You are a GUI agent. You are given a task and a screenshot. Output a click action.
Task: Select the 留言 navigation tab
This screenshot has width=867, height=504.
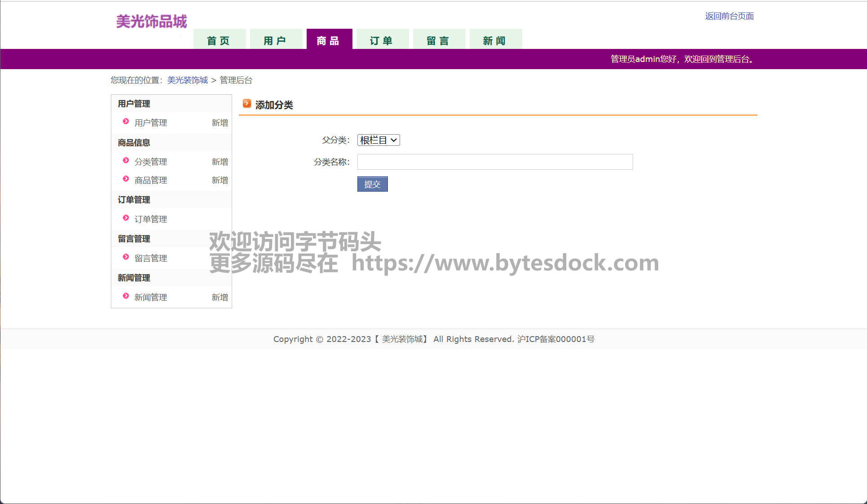point(439,40)
